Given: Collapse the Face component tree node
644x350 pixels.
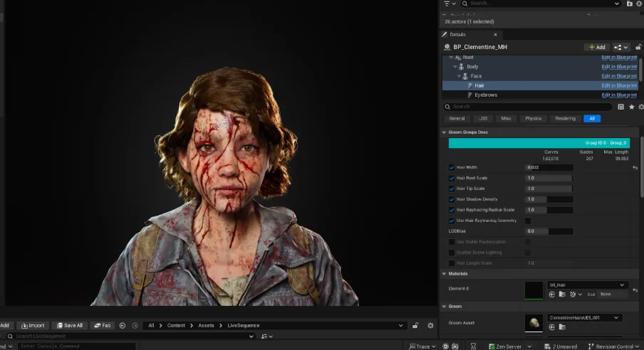Looking at the screenshot, I should pyautogui.click(x=459, y=76).
